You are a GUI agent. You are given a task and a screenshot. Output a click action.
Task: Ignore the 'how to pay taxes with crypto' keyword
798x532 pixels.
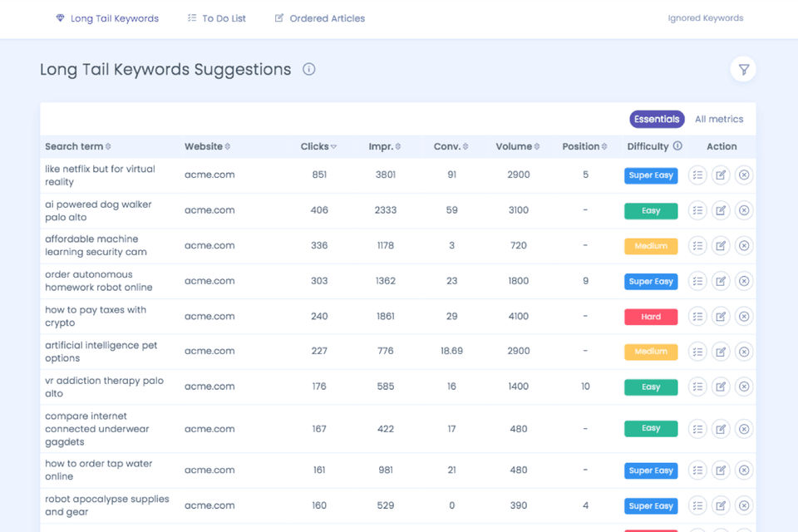(744, 317)
